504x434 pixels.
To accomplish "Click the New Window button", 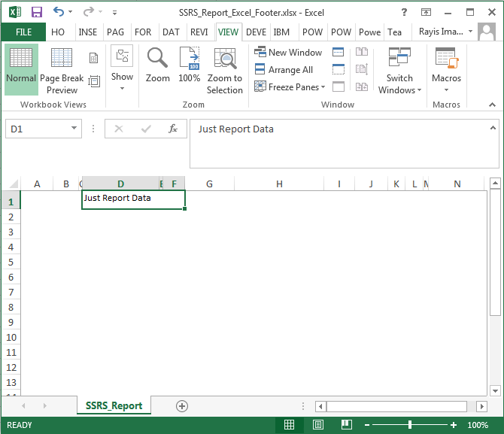I will [288, 53].
